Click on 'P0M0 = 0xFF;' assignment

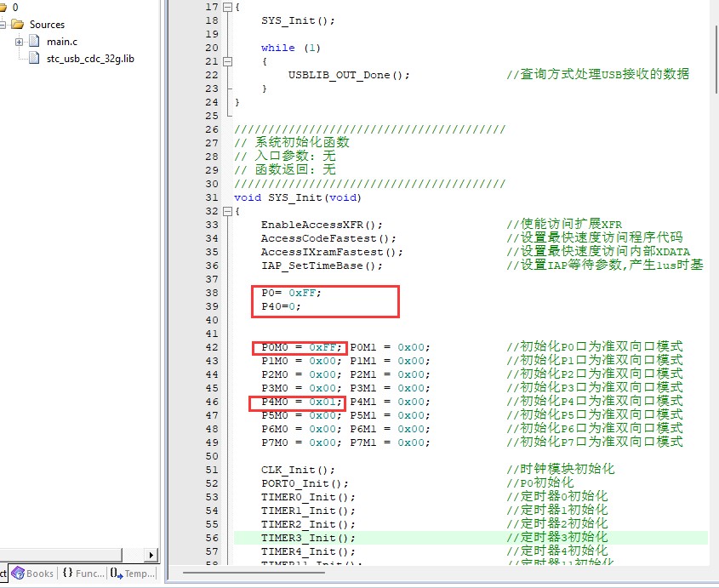[x=302, y=347]
